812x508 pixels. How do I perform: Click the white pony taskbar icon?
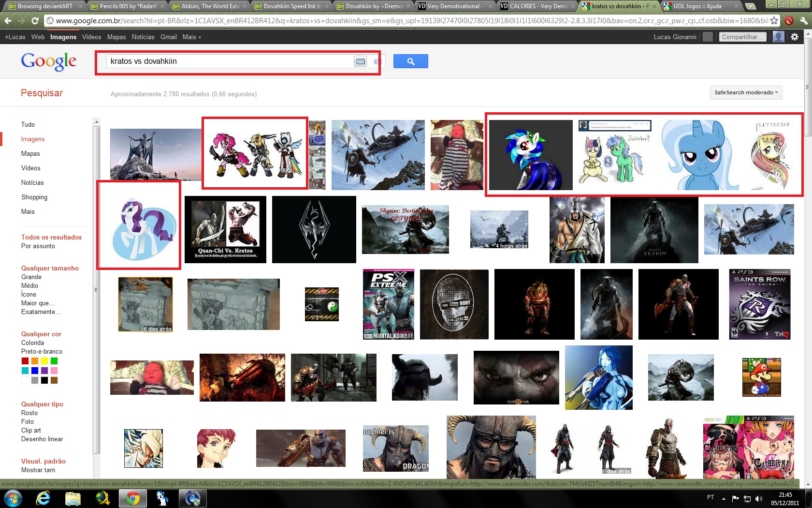point(163,498)
